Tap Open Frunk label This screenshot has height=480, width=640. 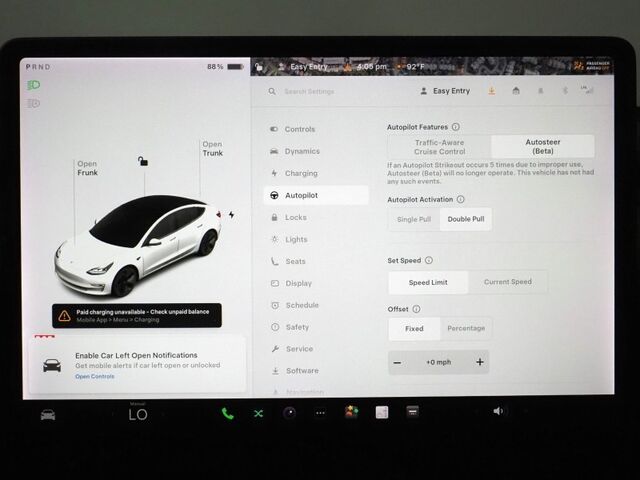87,168
